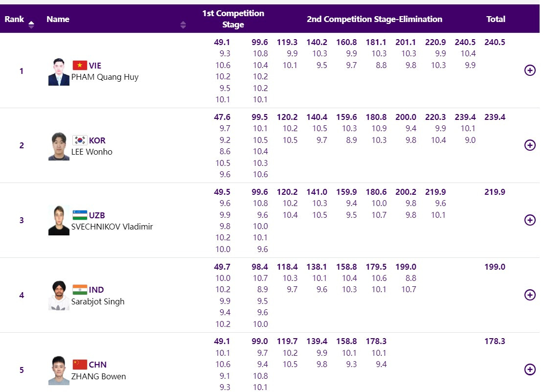Click the Total column header
Screen dimensions: 544x392
click(x=496, y=19)
